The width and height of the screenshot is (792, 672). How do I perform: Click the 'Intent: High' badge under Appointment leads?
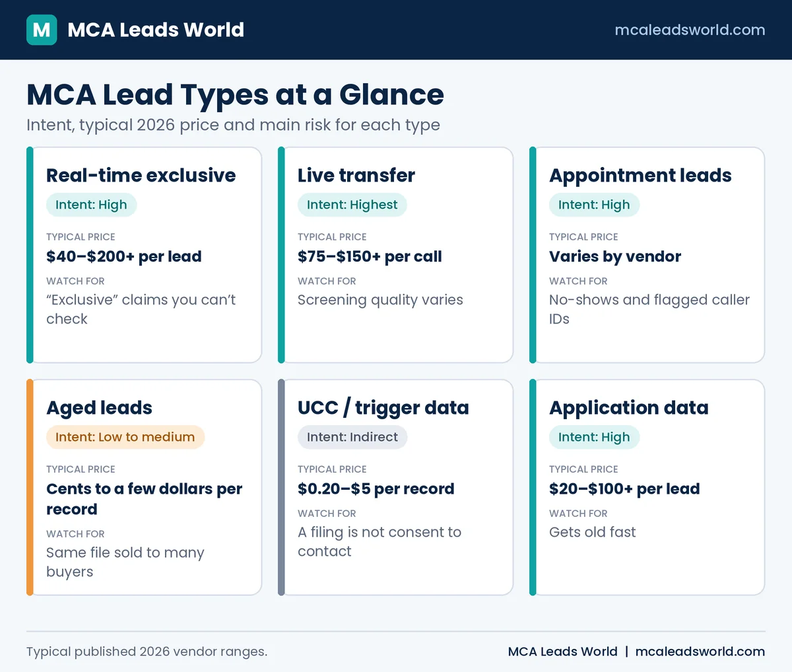pyautogui.click(x=594, y=205)
